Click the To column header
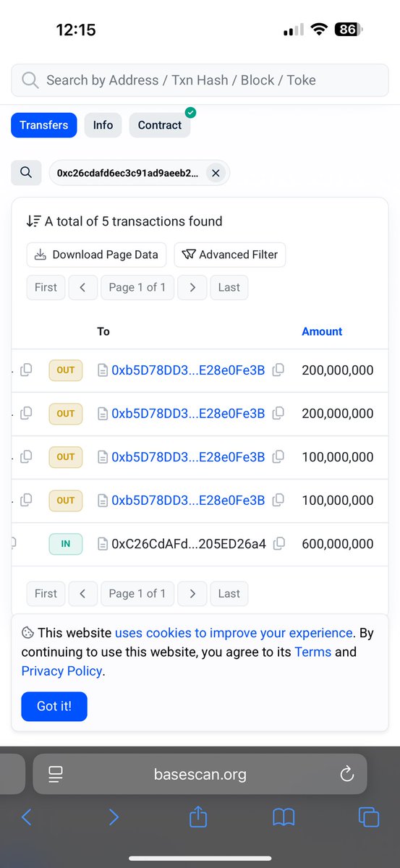The width and height of the screenshot is (400, 868). tap(103, 331)
